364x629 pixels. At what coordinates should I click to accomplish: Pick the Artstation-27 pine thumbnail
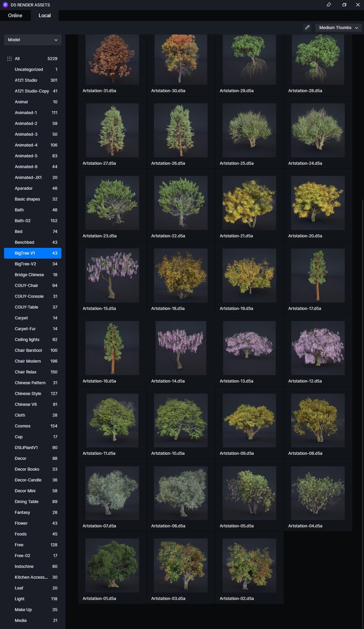point(112,130)
